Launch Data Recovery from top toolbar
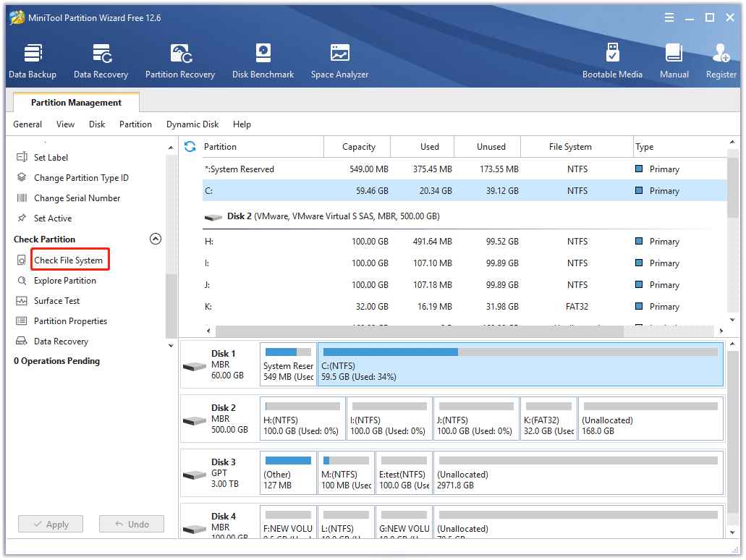This screenshot has height=560, width=746. (x=101, y=61)
